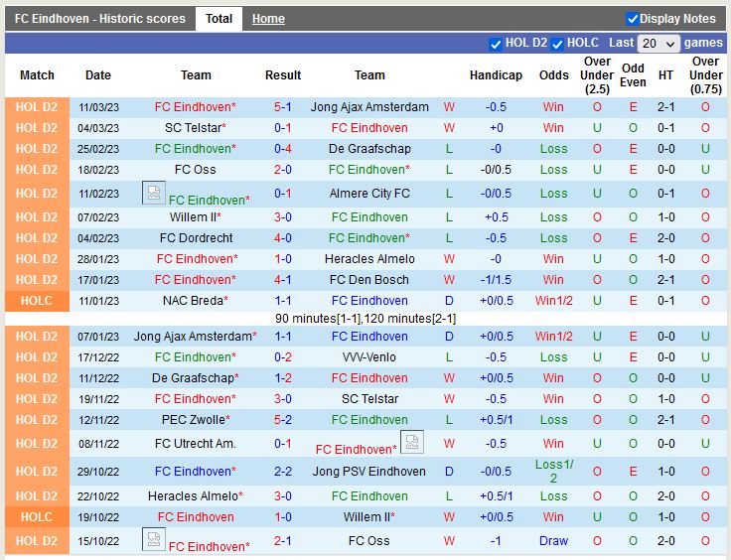The image size is (731, 560).
Task: Open Jong Ajax Amsterdam in 11/03/23 row
Action: [369, 106]
